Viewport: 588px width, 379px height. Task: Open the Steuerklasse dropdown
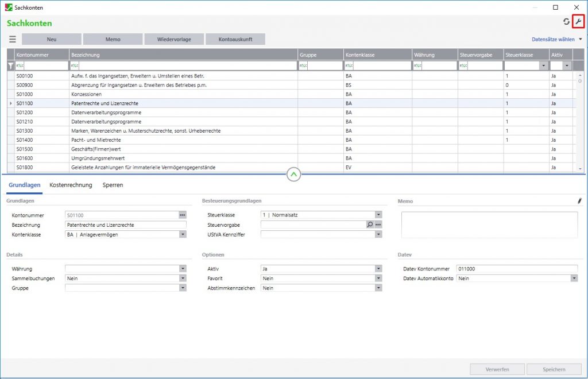click(378, 215)
